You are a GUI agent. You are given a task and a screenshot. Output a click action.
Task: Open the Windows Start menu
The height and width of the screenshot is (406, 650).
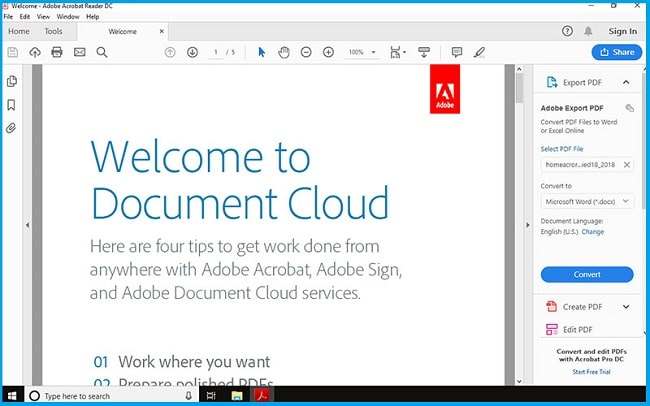point(12,396)
